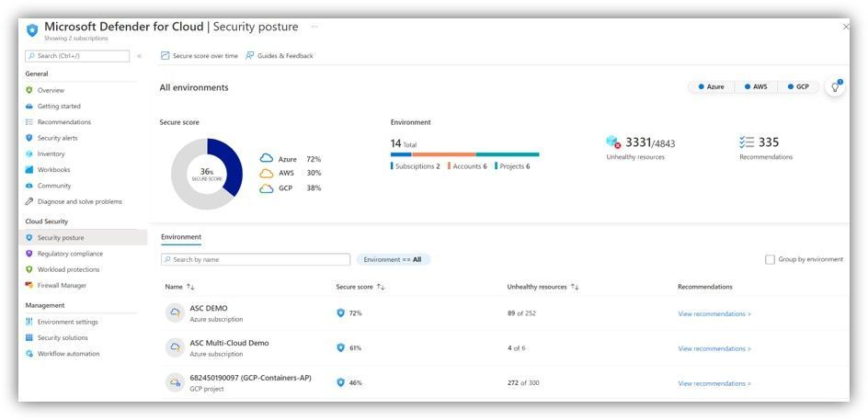Open Regulatory compliance menu item

tap(70, 254)
